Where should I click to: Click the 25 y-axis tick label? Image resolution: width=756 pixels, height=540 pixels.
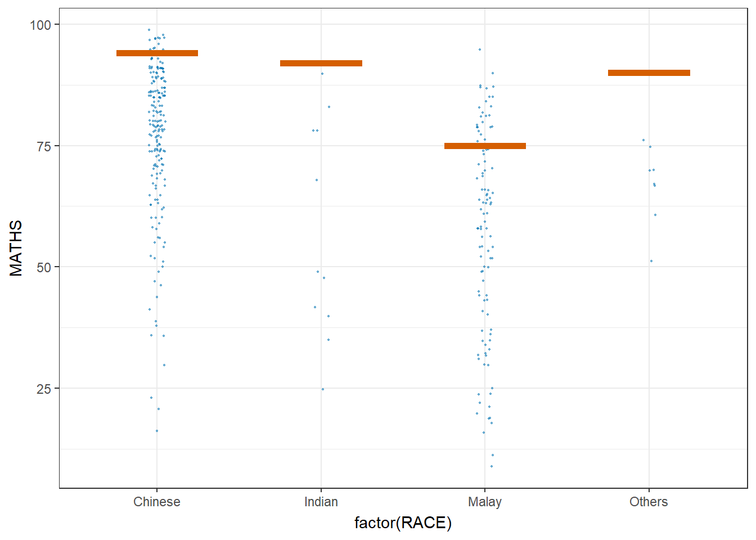pos(44,389)
